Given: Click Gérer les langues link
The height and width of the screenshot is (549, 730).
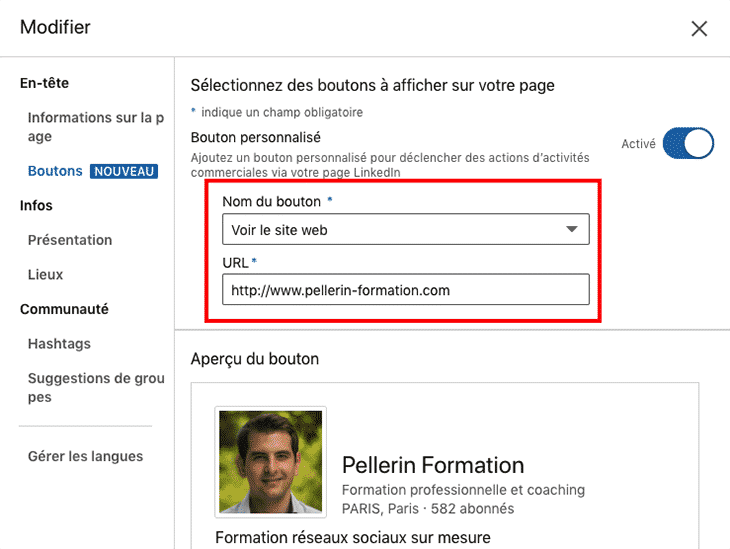Looking at the screenshot, I should [x=85, y=456].
